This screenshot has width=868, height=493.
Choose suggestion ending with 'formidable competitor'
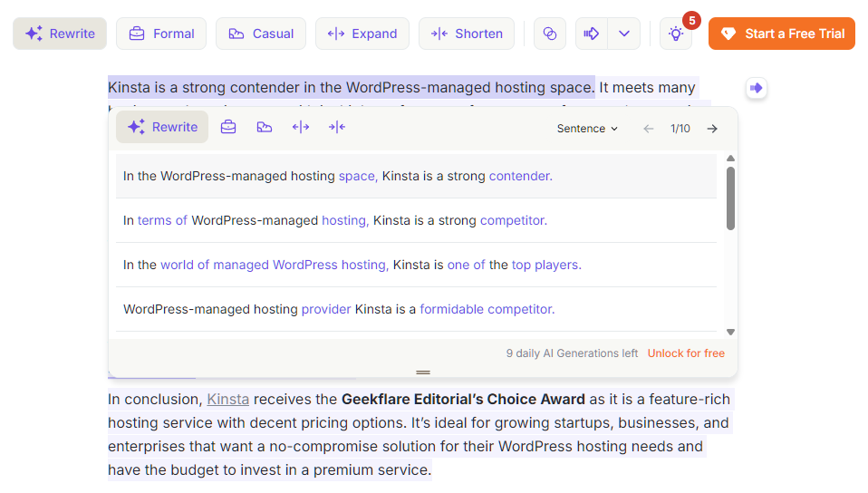click(339, 309)
